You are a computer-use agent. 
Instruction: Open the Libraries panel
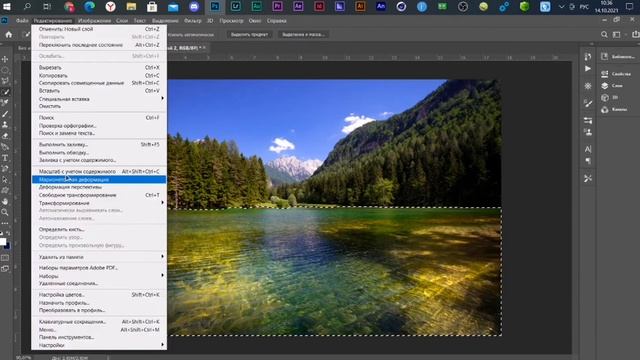(x=617, y=57)
